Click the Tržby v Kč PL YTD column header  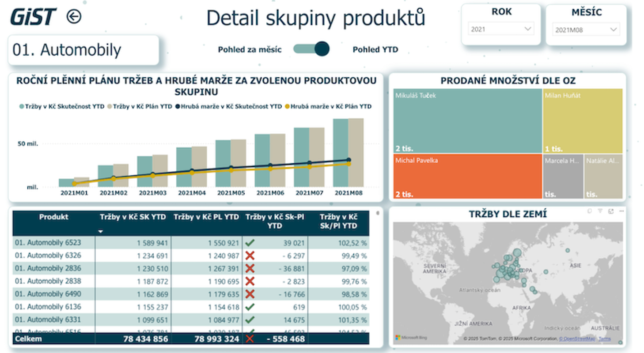coord(206,217)
